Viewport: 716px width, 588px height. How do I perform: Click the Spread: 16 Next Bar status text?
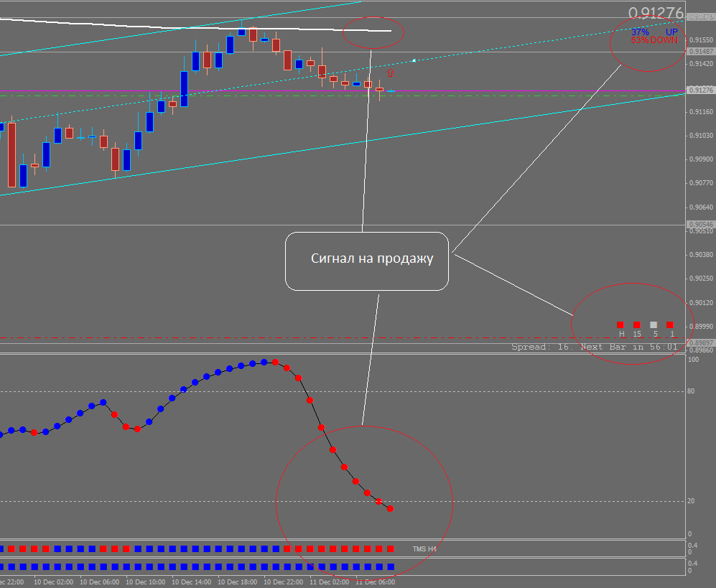[x=595, y=347]
